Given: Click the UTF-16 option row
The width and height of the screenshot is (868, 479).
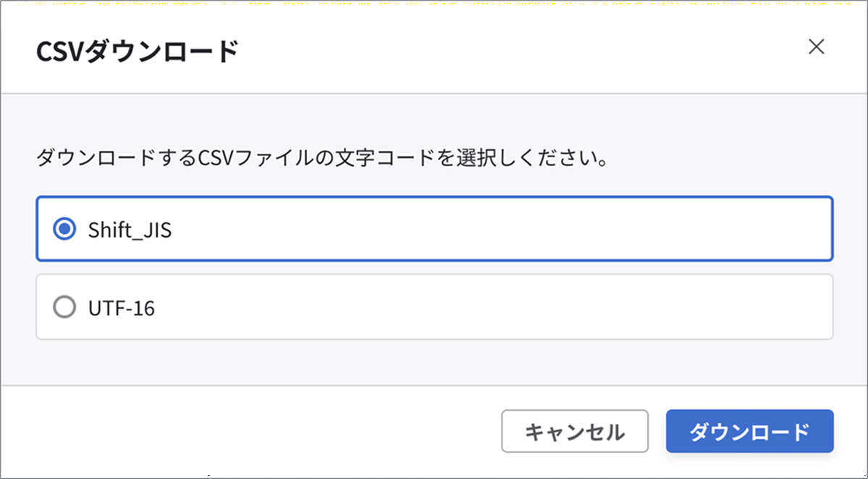Looking at the screenshot, I should tap(434, 306).
